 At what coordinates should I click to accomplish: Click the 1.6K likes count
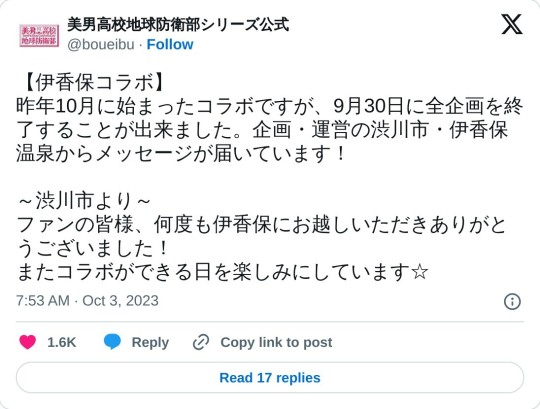[x=62, y=342]
